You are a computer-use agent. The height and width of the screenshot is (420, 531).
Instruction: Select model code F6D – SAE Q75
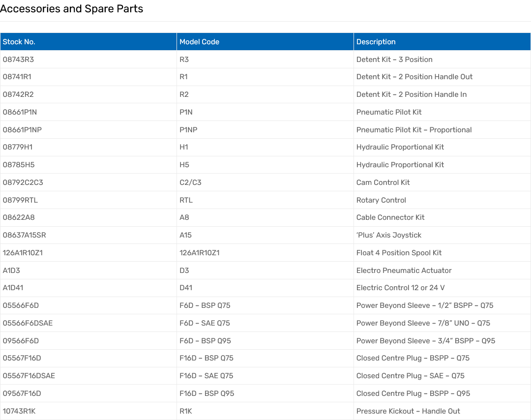(205, 323)
